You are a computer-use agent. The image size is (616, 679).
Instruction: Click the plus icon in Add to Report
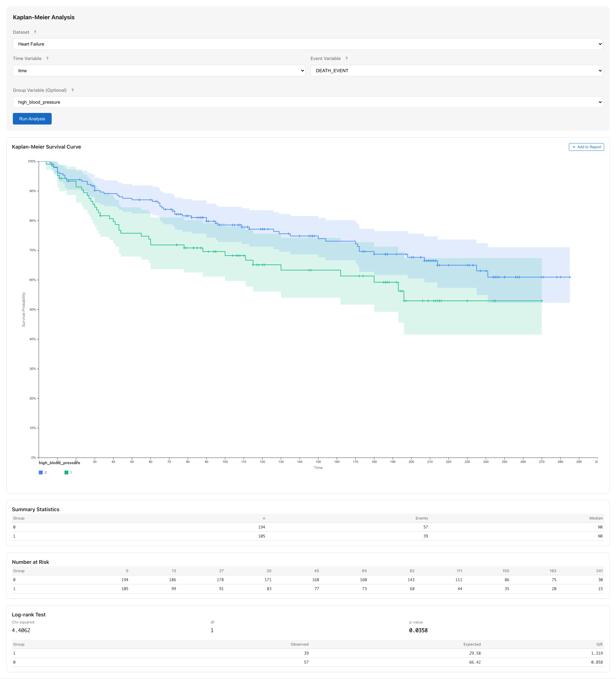[574, 147]
